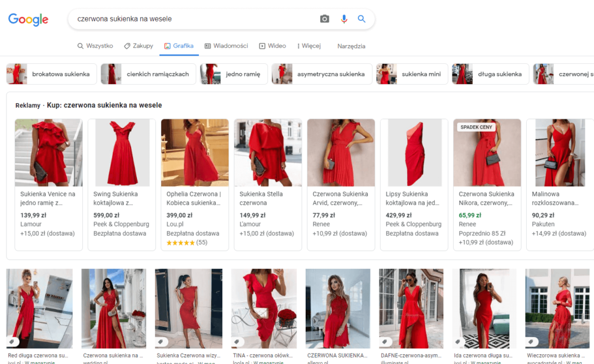This screenshot has width=594, height=364.
Task: Open allegro CZERWONA SUKIENKA image result
Action: pos(338,308)
